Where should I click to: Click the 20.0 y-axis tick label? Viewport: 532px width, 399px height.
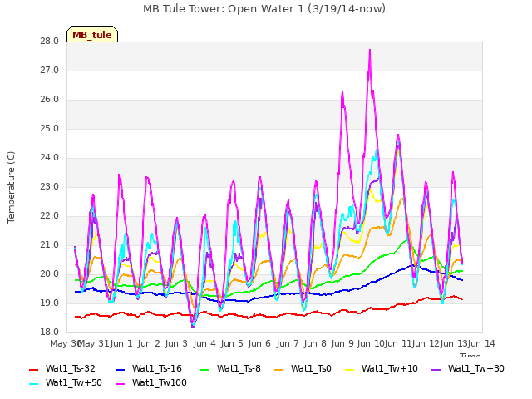(50, 274)
